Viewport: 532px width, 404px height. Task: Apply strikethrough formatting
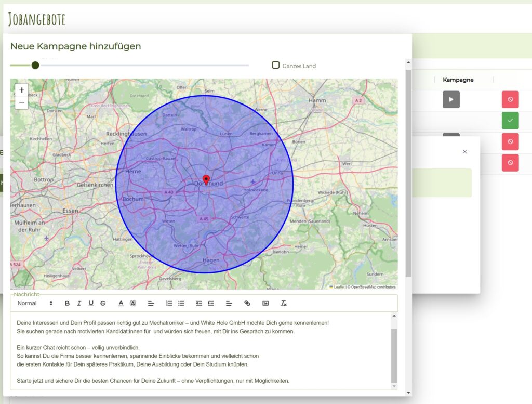click(103, 303)
